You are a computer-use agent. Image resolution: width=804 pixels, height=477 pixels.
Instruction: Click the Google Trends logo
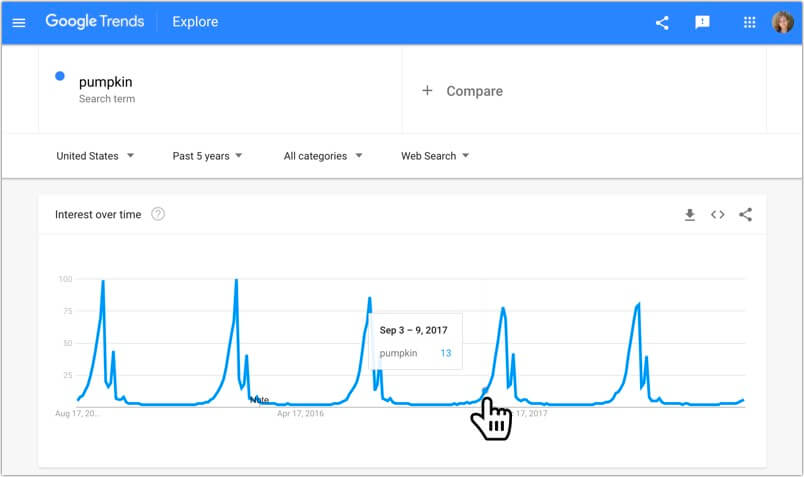(95, 22)
